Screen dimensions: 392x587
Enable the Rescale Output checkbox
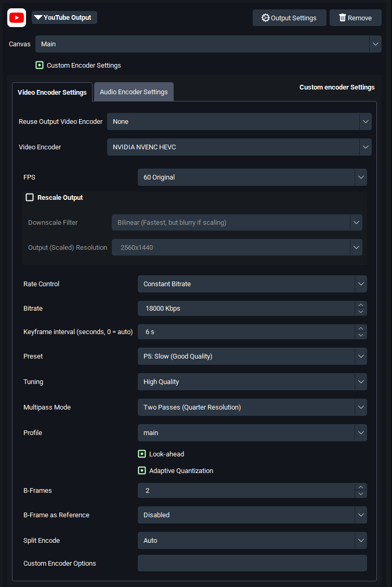[30, 197]
